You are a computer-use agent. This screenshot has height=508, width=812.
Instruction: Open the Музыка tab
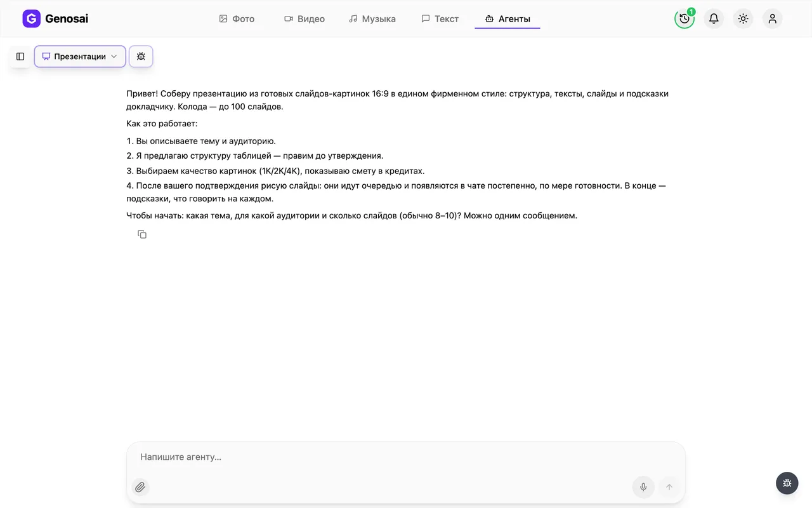(x=372, y=19)
